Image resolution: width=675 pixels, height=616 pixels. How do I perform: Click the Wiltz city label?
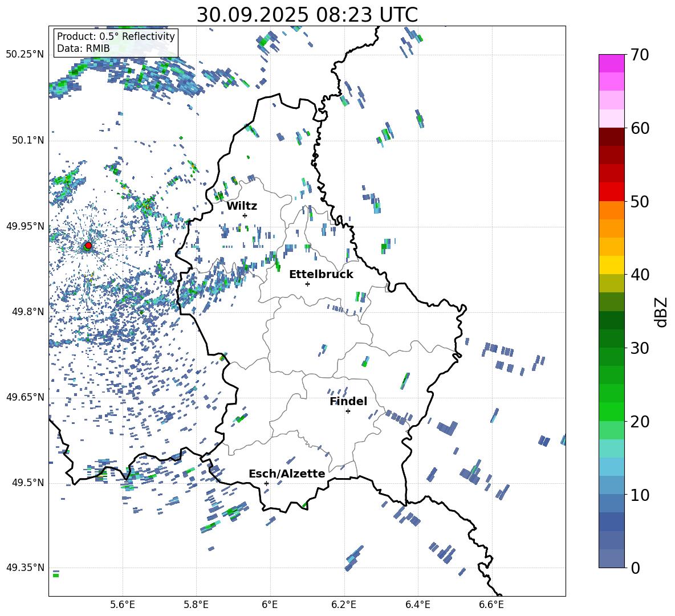pyautogui.click(x=242, y=206)
